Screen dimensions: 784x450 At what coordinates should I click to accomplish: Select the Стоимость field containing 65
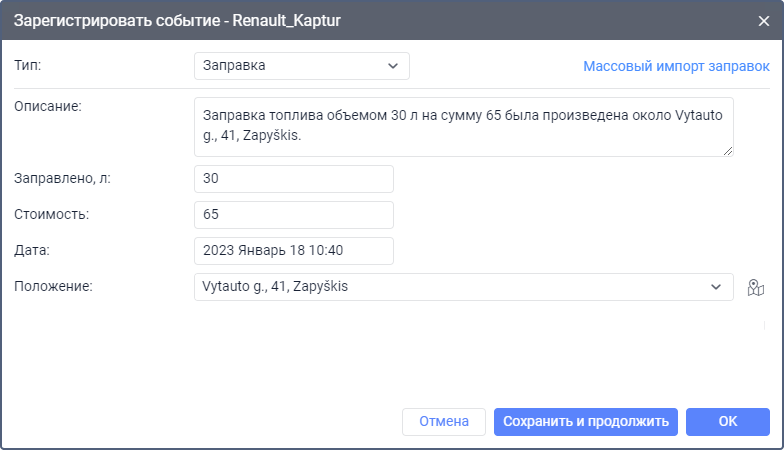point(293,215)
